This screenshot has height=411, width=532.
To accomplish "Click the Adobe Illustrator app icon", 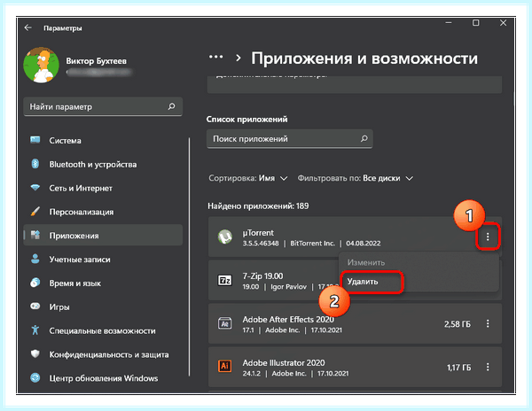I will pyautogui.click(x=224, y=367).
